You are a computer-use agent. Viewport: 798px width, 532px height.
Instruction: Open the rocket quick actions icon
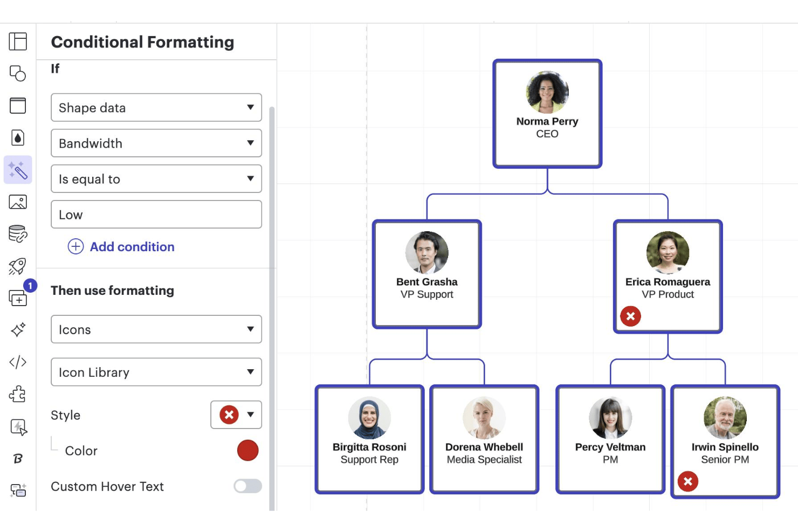(18, 266)
